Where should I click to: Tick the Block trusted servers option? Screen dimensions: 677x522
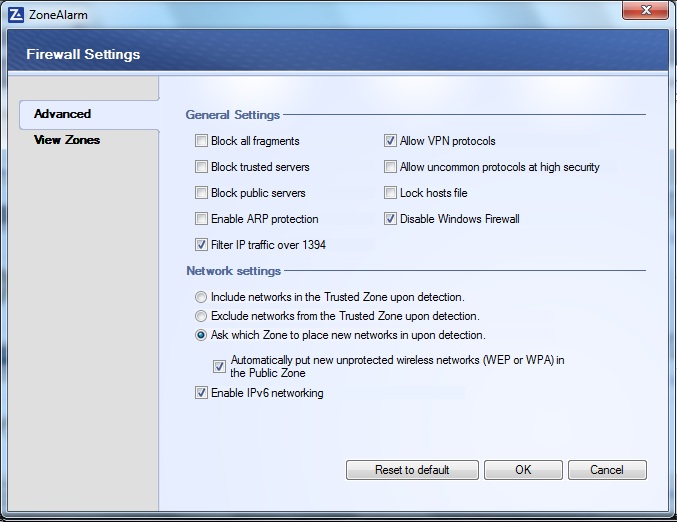[x=201, y=167]
